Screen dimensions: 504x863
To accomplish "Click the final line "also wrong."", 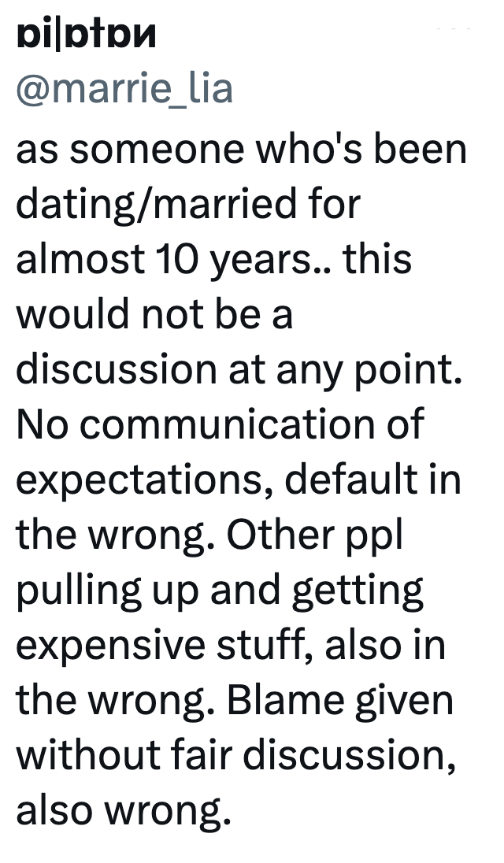I will 124,811.
